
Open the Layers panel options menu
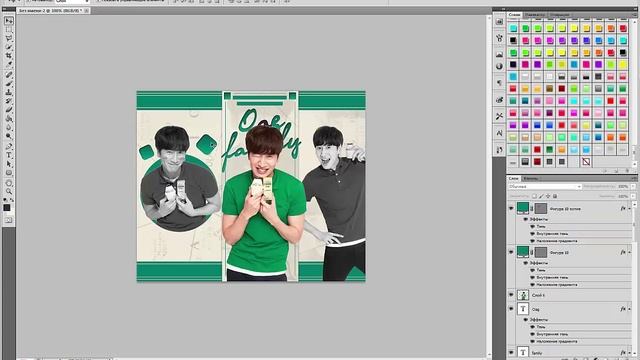[635, 178]
